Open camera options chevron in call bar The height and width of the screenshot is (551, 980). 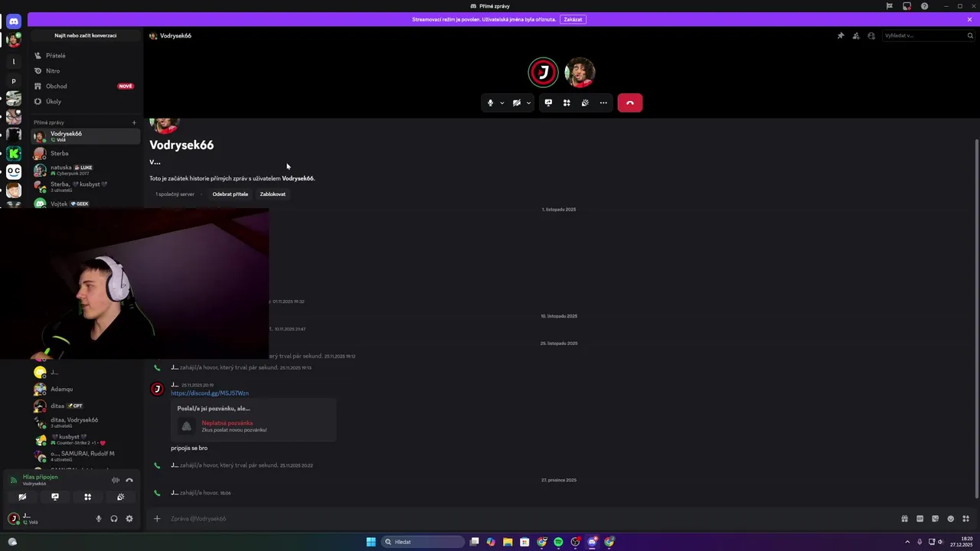click(x=528, y=103)
